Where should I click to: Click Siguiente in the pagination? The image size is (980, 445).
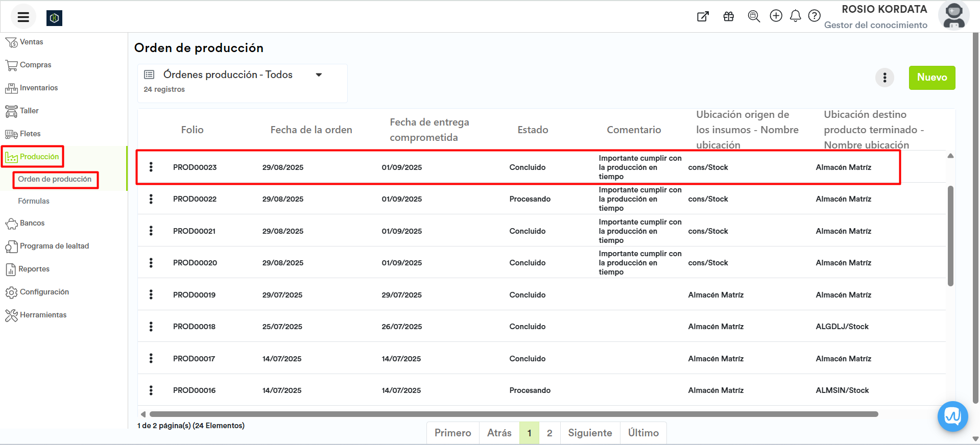coord(590,433)
